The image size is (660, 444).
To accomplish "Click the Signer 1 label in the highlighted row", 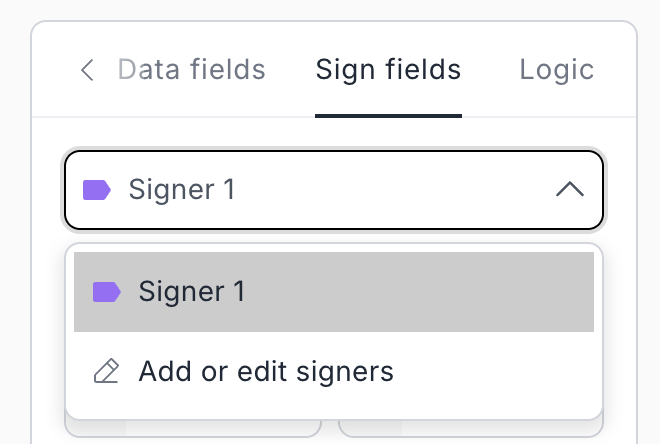I will tap(192, 292).
